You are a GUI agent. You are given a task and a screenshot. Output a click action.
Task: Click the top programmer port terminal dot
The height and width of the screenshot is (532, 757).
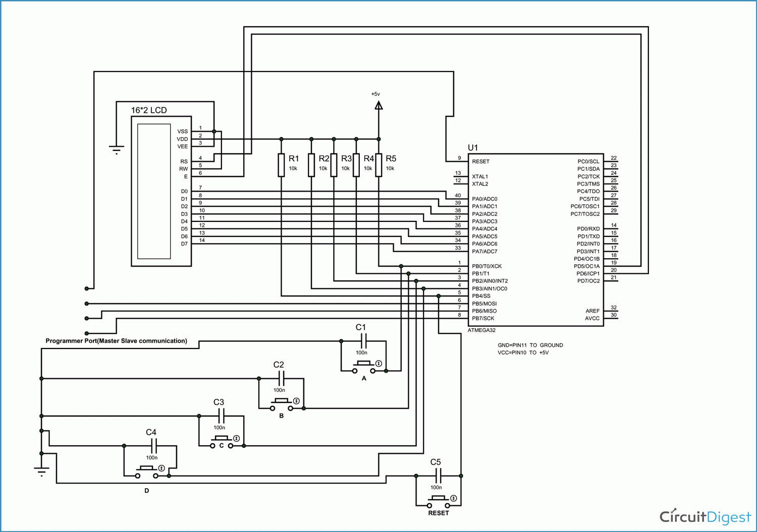[x=87, y=288]
